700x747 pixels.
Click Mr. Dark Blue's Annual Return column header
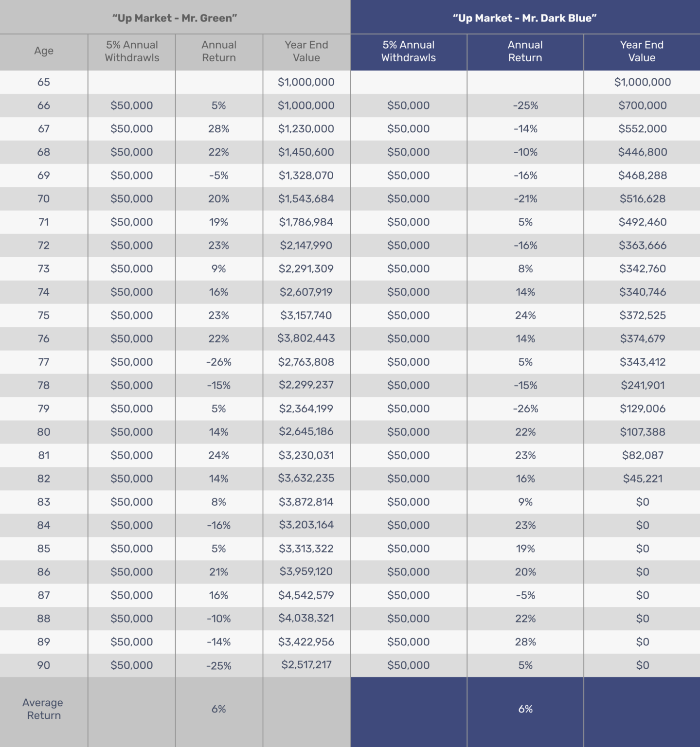(x=525, y=51)
